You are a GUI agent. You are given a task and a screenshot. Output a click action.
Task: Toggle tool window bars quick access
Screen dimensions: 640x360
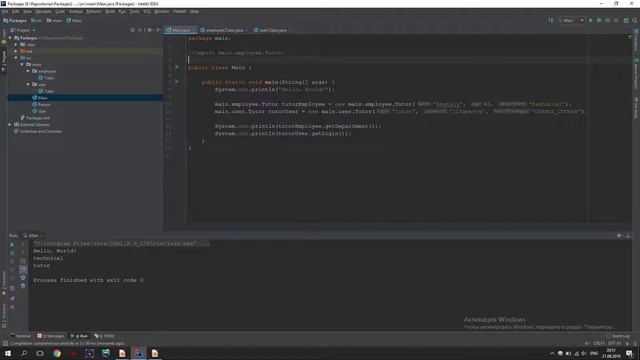pyautogui.click(x=5, y=344)
